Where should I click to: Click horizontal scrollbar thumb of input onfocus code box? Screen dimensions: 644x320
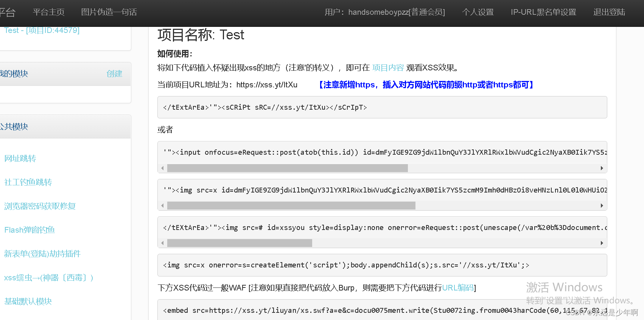click(x=288, y=168)
